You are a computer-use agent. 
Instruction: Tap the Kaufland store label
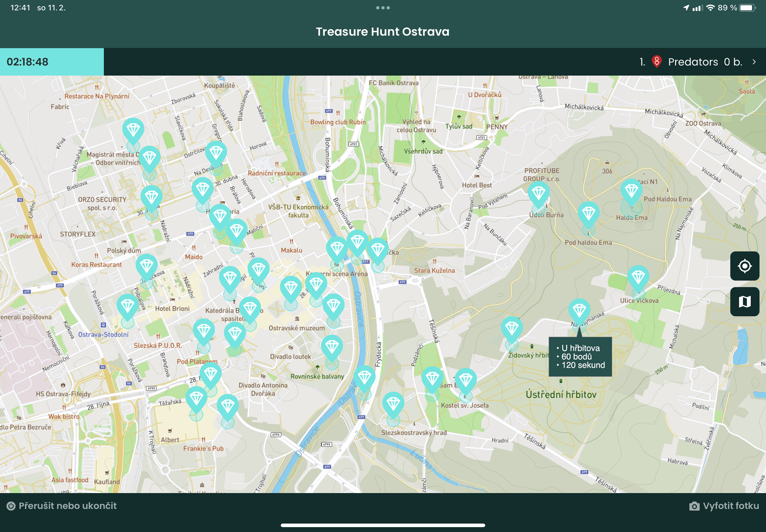point(107,482)
